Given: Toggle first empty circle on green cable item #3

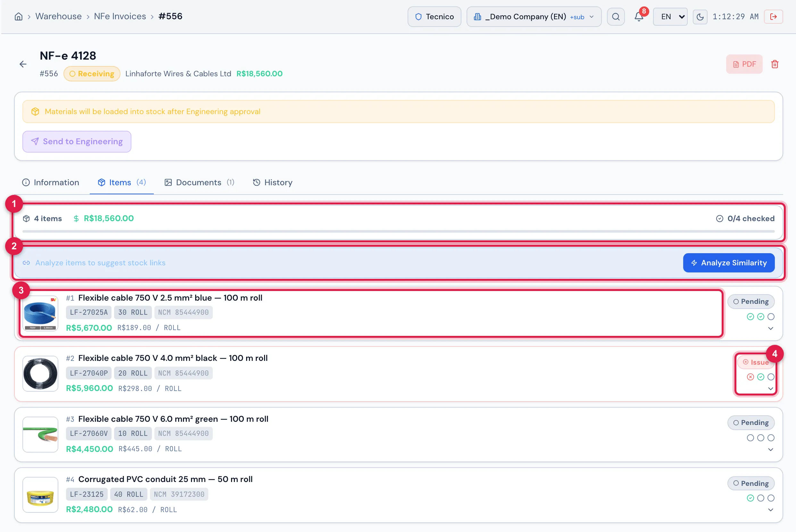Looking at the screenshot, I should click(x=750, y=438).
